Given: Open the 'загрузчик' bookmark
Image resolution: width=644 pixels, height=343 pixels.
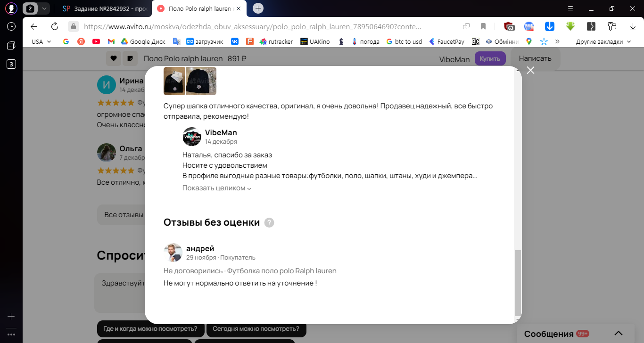Looking at the screenshot, I should (205, 41).
